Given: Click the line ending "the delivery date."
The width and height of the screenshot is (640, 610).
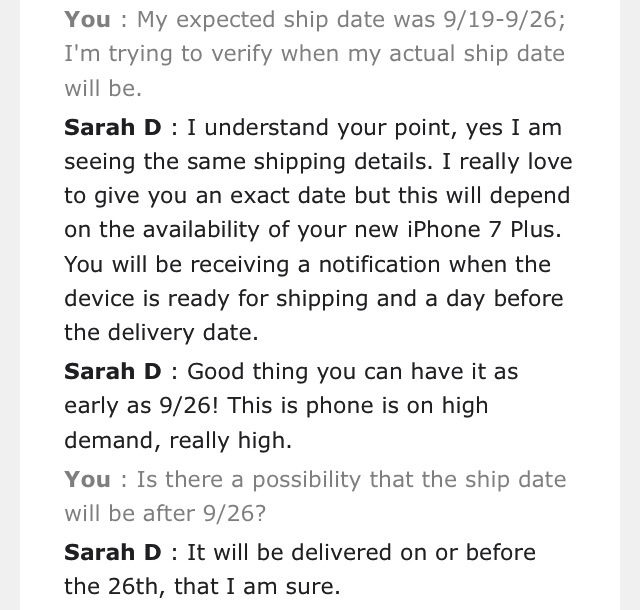Looking at the screenshot, I should (x=161, y=332).
